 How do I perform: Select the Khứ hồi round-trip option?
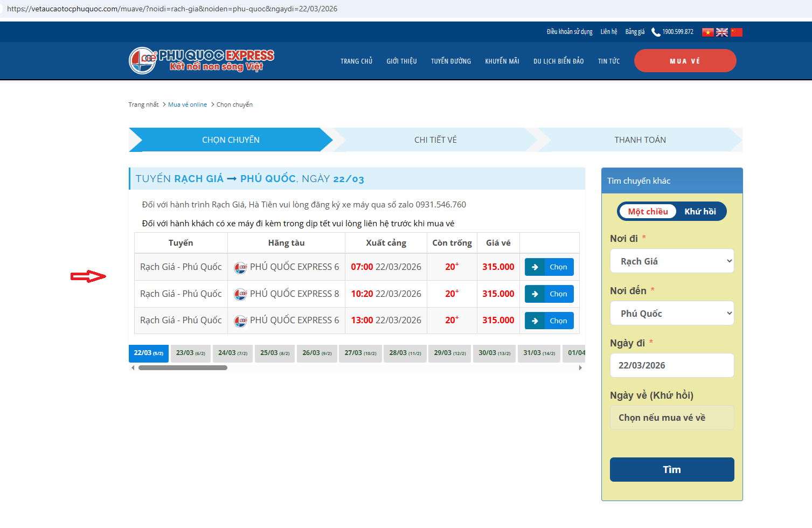pos(700,212)
